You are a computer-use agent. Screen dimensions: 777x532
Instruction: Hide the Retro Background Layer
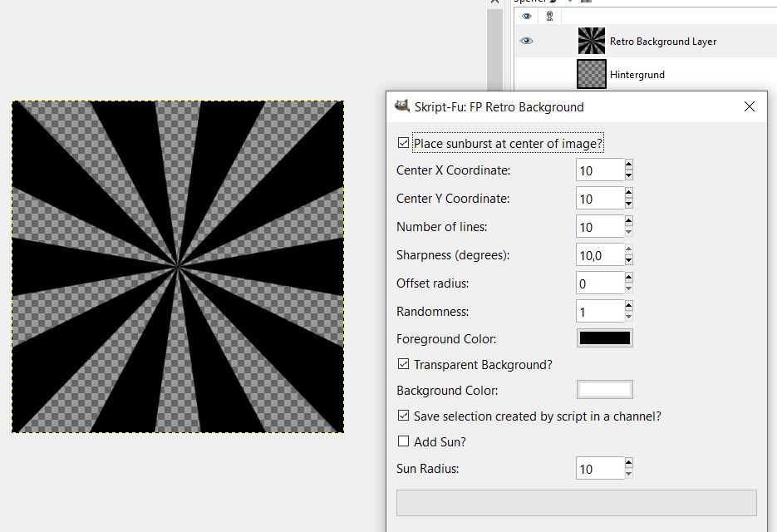[x=526, y=41]
